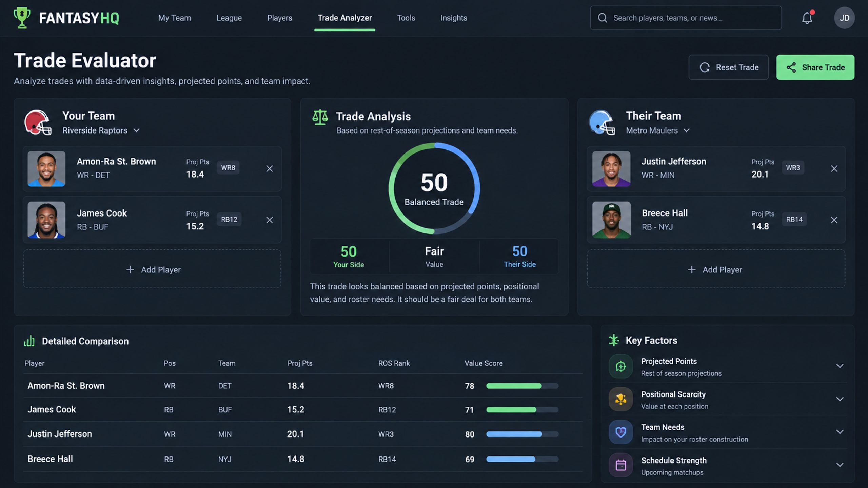Viewport: 868px width, 488px height.
Task: Click the Reset Trade button
Action: (x=728, y=67)
